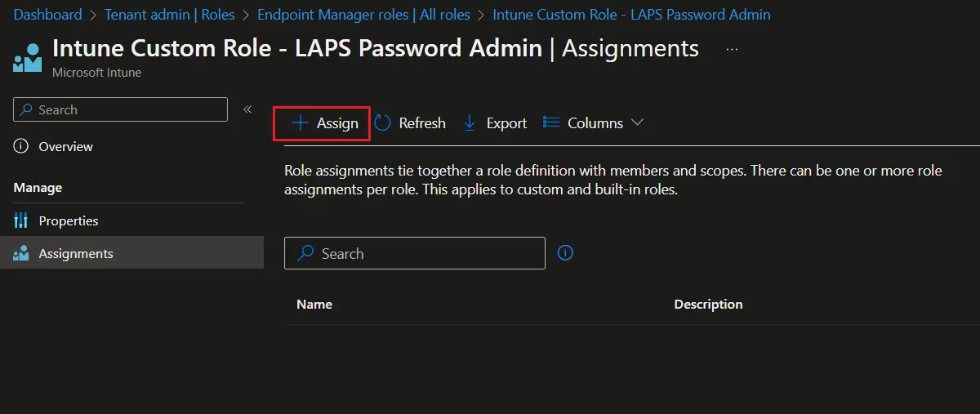Click the Refresh circular arrow icon

[x=382, y=123]
